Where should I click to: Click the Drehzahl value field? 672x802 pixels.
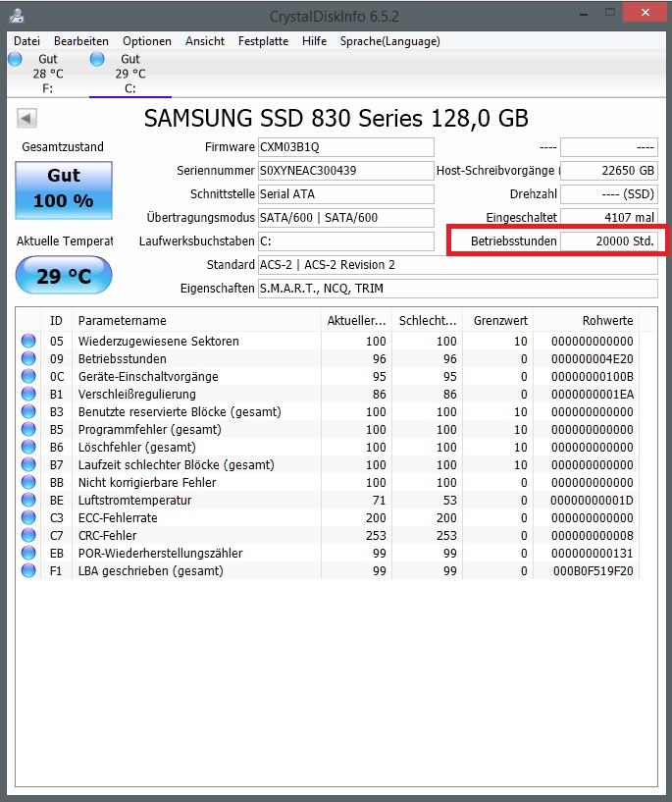[x=609, y=193]
